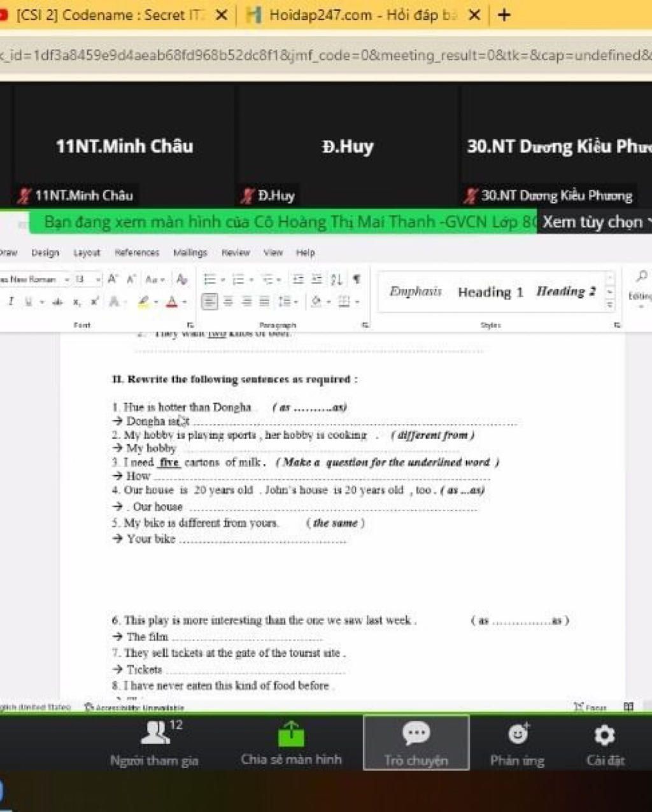Open the font size 13 dropdown

coord(98,279)
